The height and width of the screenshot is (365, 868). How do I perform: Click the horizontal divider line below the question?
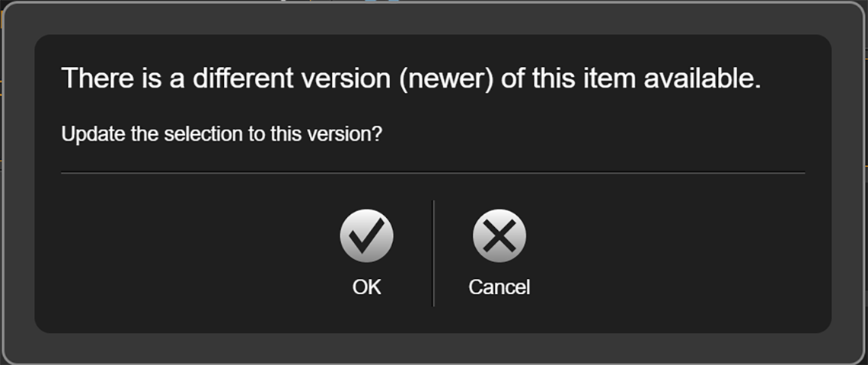click(433, 173)
